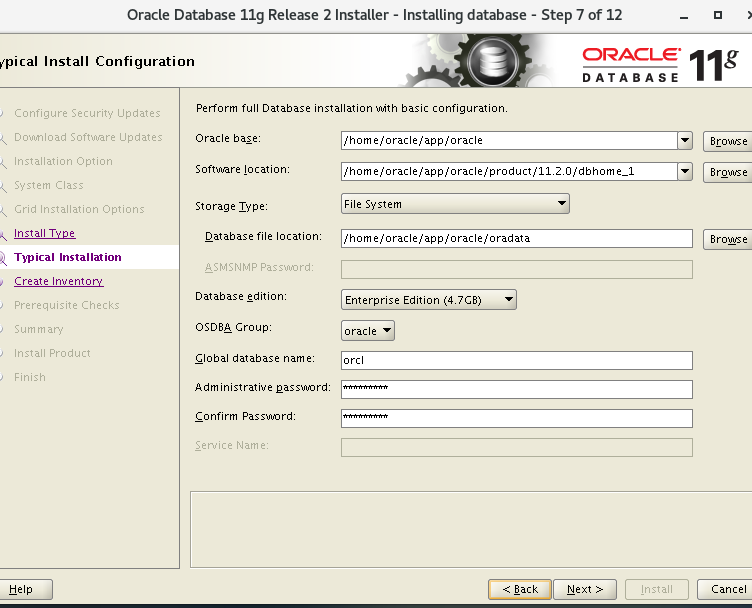Go to the Install Type step link

click(x=45, y=233)
